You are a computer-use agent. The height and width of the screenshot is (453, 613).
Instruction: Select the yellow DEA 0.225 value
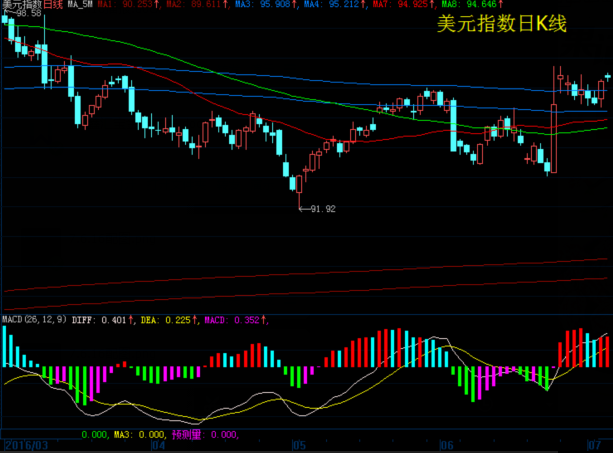point(167,321)
